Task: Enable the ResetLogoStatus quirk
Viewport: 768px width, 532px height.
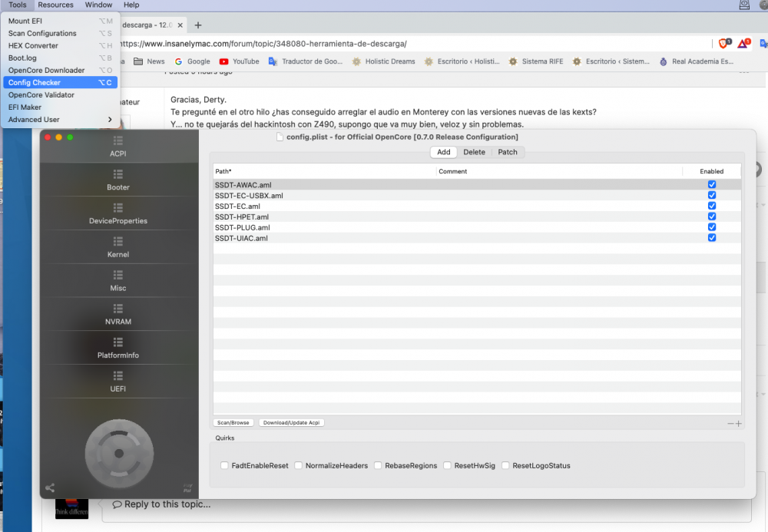Action: tap(505, 465)
